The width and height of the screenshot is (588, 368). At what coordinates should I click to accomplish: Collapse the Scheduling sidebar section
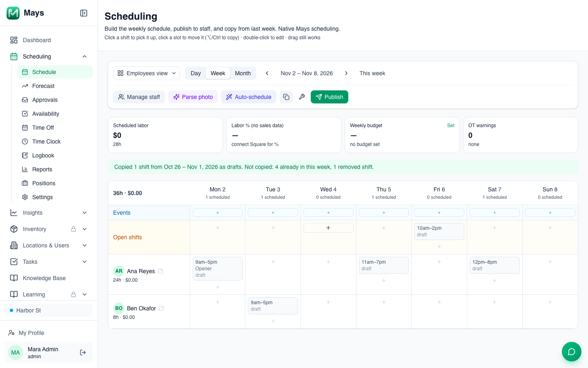pos(85,56)
